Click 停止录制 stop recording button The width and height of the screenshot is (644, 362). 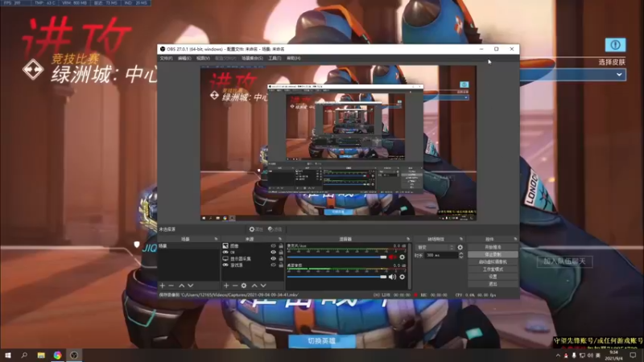[x=493, y=254]
